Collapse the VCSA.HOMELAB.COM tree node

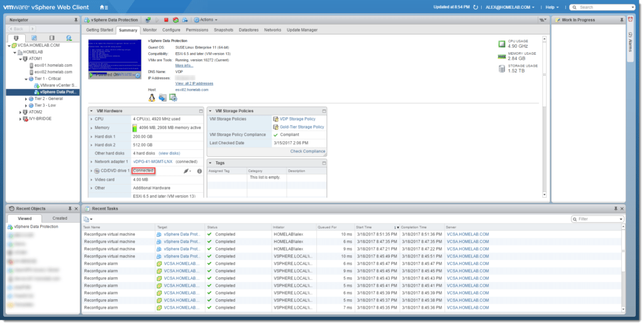(x=9, y=46)
